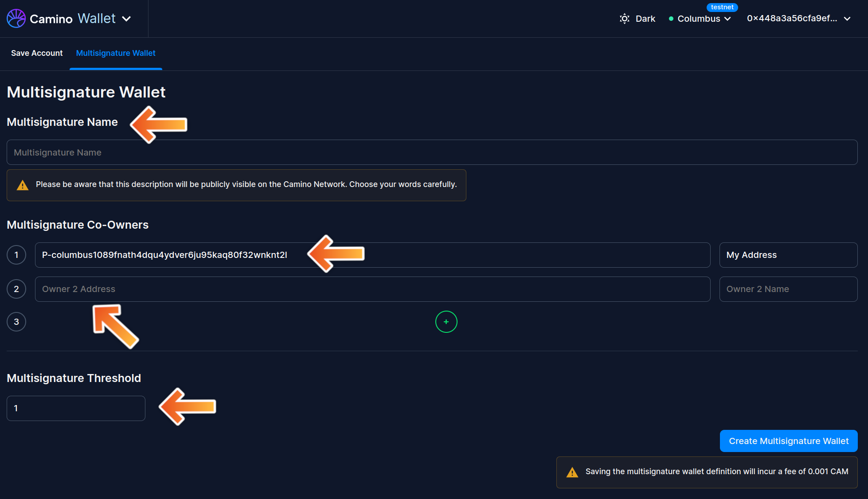This screenshot has width=868, height=499.
Task: Click the name warning triangle icon
Action: (23, 185)
